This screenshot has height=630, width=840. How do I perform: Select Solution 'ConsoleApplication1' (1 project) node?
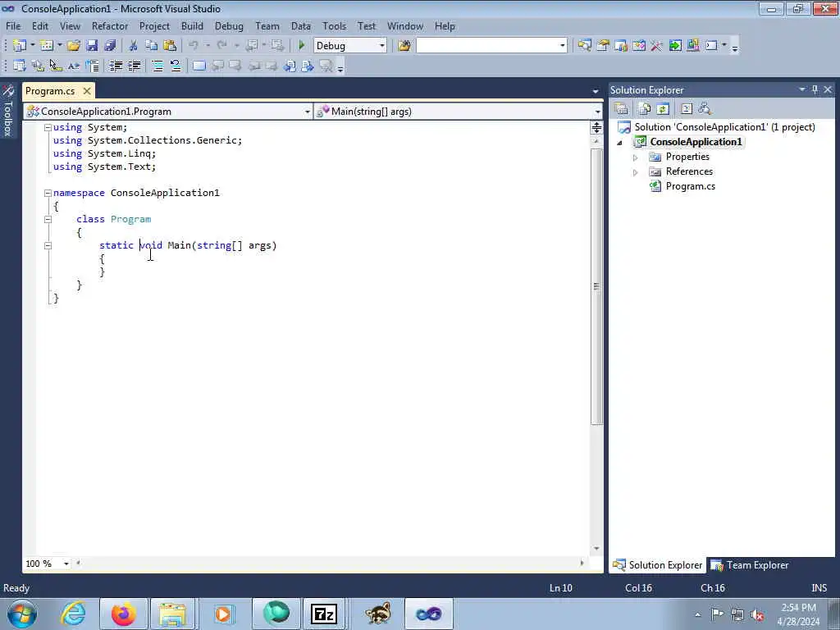pyautogui.click(x=724, y=127)
